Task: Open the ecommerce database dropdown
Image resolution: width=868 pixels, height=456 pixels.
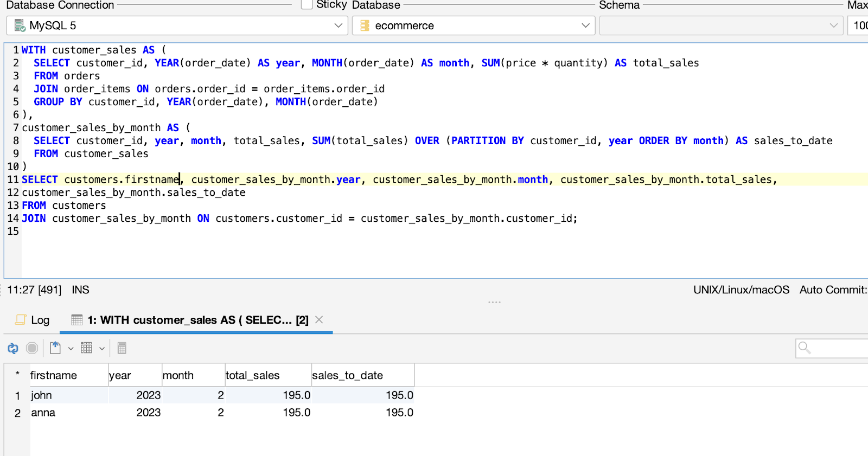Action: click(474, 25)
